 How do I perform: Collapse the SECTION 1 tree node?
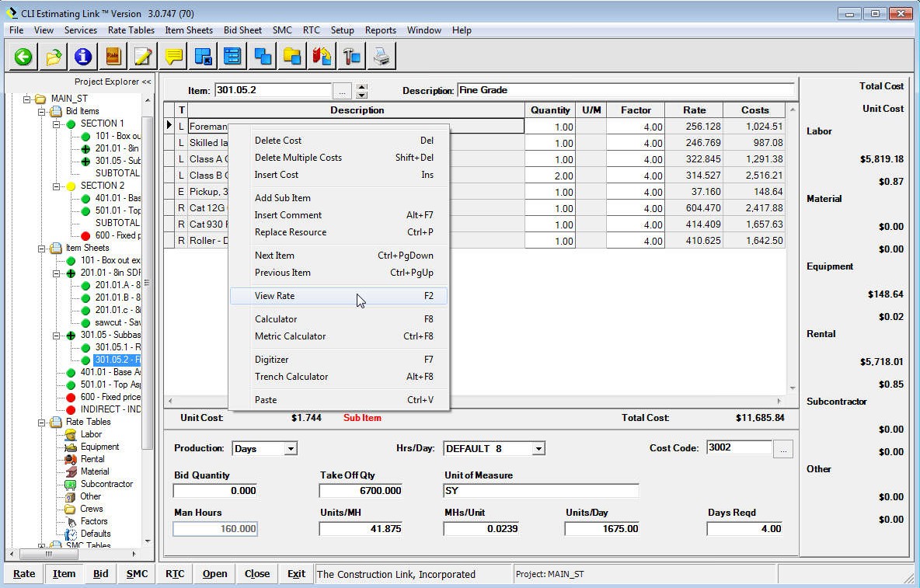(x=56, y=124)
